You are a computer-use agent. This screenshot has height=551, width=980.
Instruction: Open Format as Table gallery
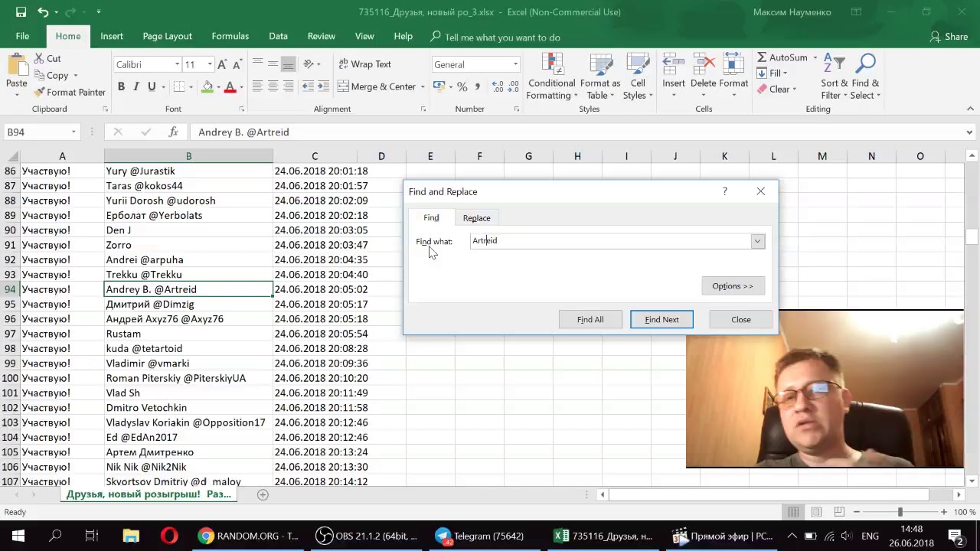coord(600,76)
